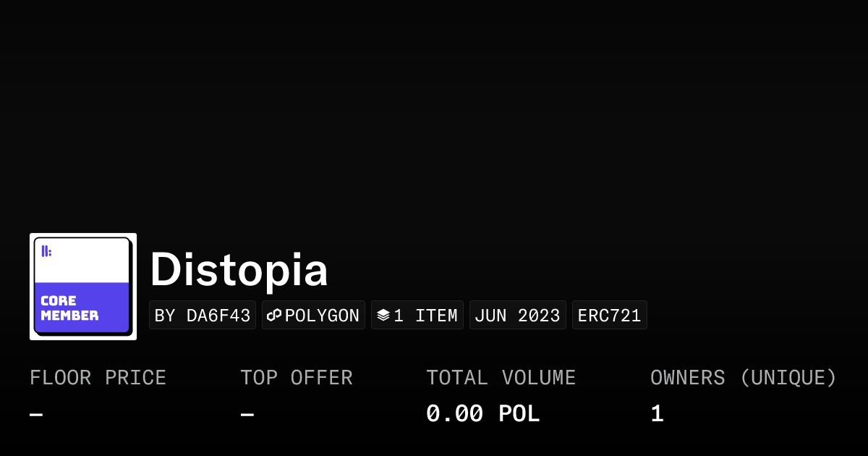
Task: Select the JUN 2023 creation date badge
Action: (517, 316)
